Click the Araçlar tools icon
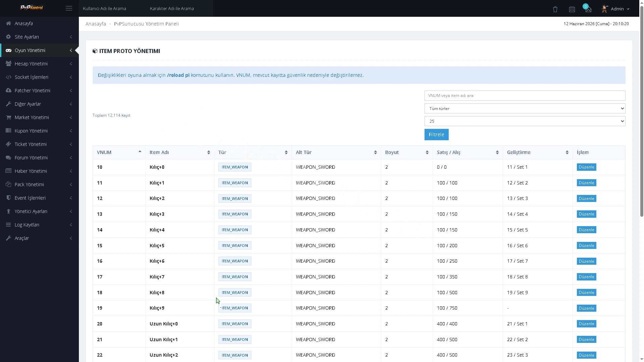 (x=8, y=238)
